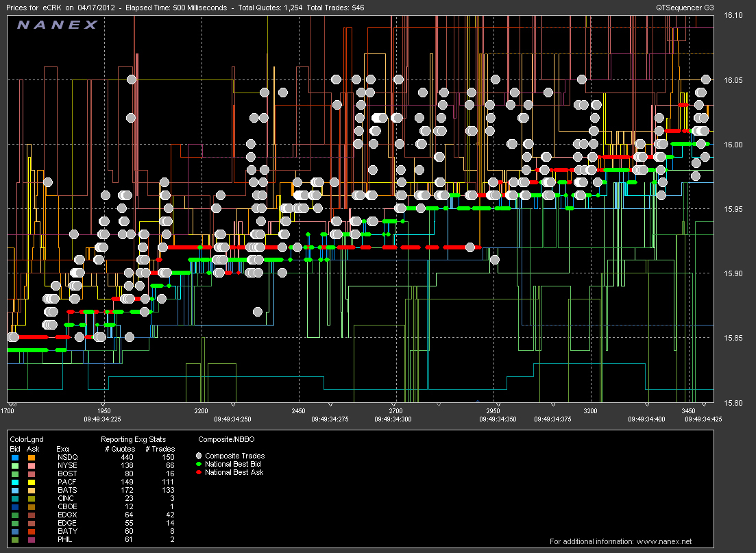Click the Total Trades: 546 header text

(335, 8)
